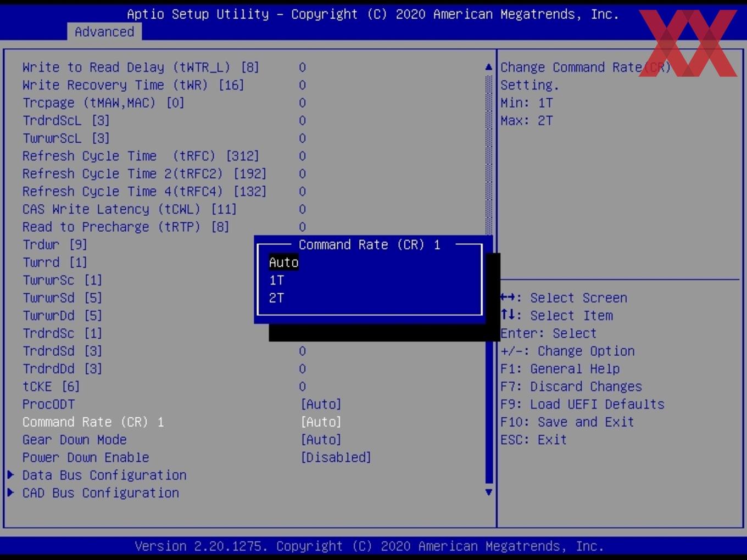Open the Advanced tab
The image size is (747, 560).
[x=104, y=32]
